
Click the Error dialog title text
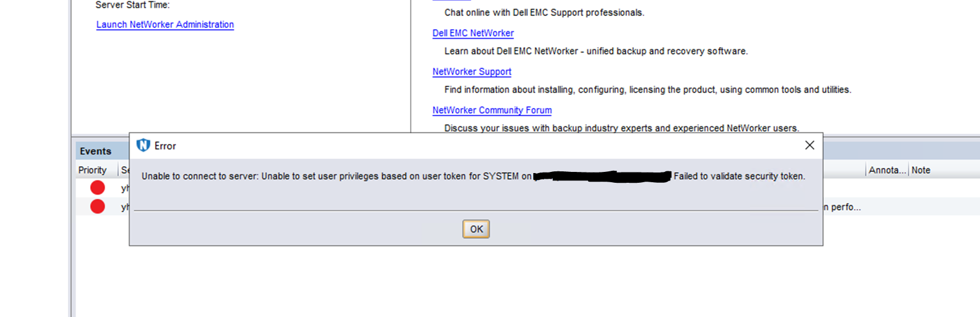click(x=165, y=146)
